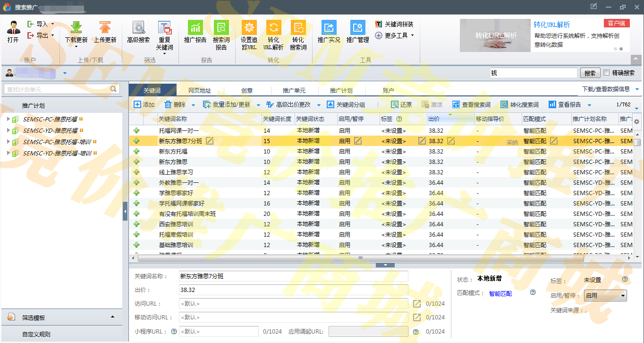
Task: Switch to 网页地址 tab
Action: (200, 90)
